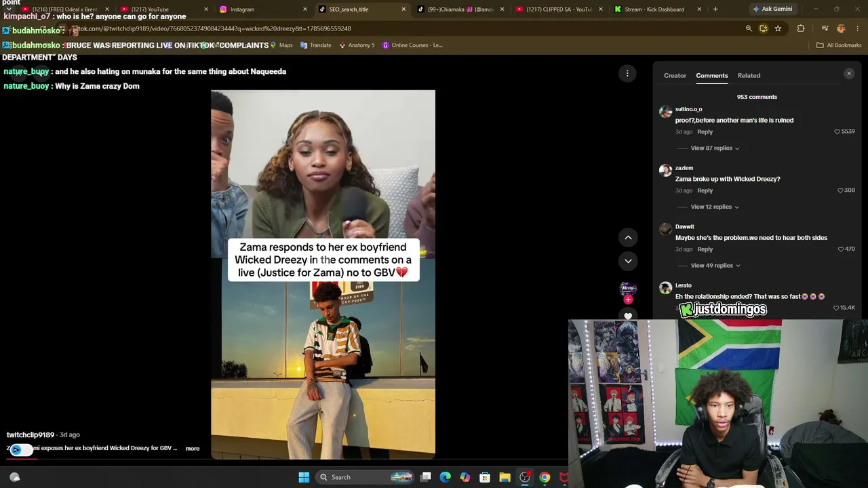Click the taskbar Search box
868x488 pixels.
365,477
